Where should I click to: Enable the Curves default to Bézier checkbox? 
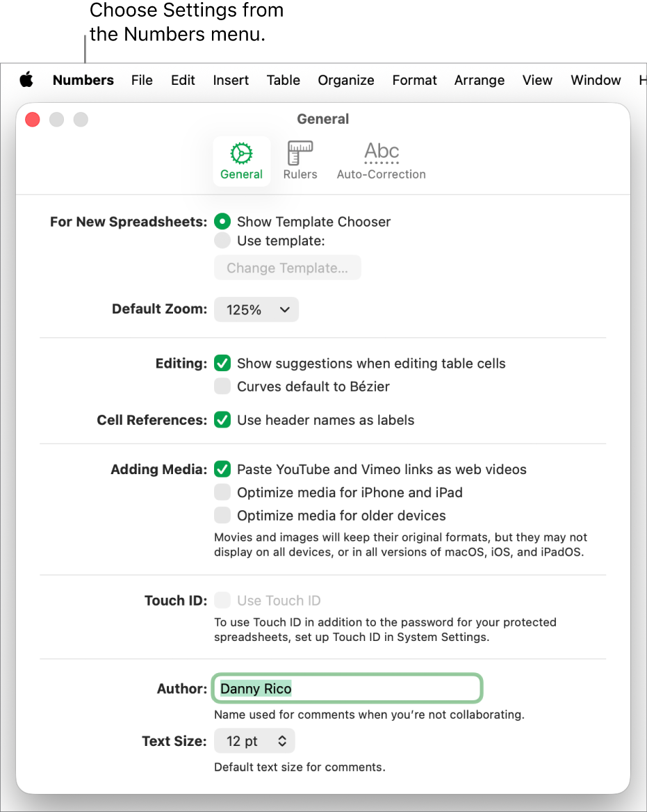click(222, 387)
